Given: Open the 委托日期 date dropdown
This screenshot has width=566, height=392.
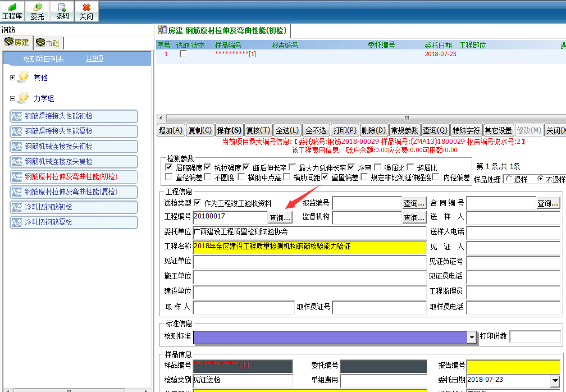Looking at the screenshot, I should 555,380.
